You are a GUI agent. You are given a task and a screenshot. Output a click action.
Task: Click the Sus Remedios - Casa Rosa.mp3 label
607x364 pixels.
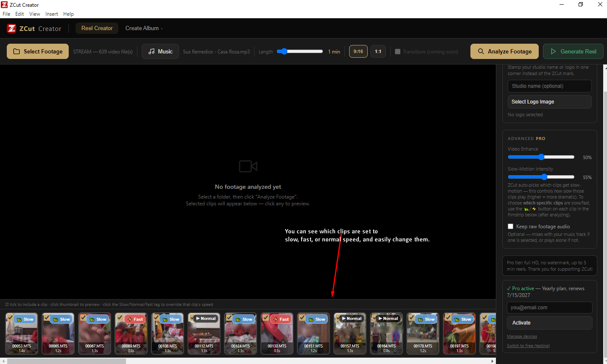(x=216, y=52)
